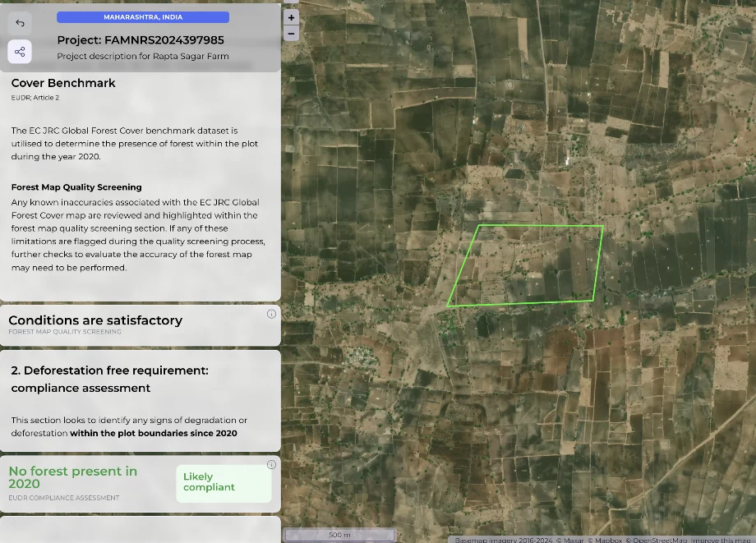Click the Deforestation free requirement section heading

coord(110,380)
